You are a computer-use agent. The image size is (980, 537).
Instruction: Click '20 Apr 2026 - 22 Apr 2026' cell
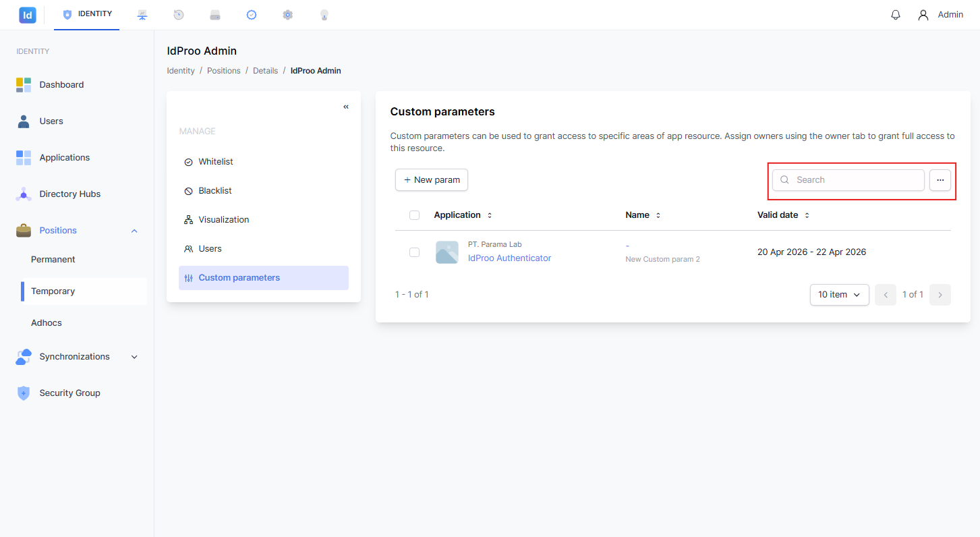point(812,252)
